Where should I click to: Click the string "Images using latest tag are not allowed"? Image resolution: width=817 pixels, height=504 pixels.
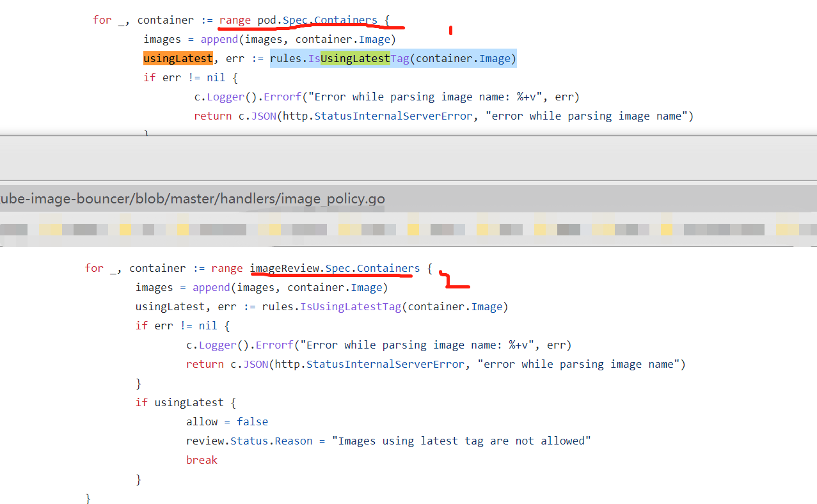click(461, 441)
